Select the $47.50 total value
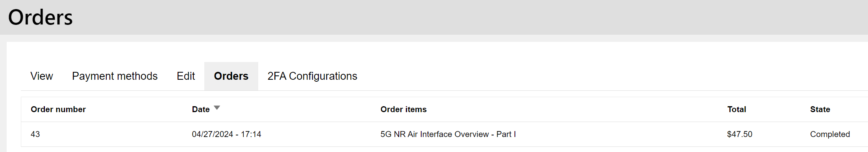Screen dimensions: 868x152 740,134
